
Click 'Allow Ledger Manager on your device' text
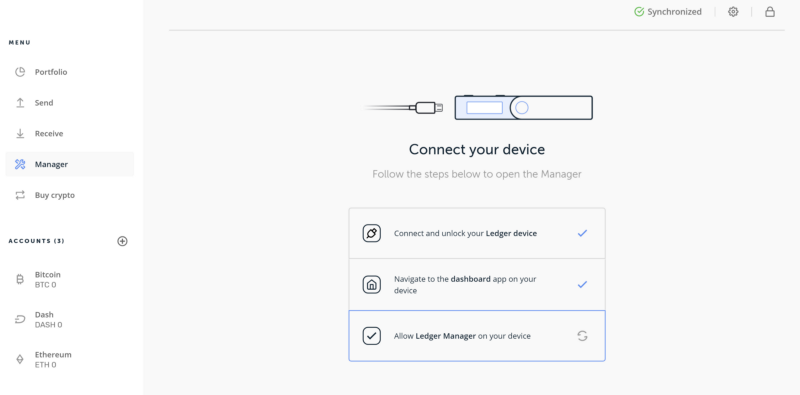462,336
